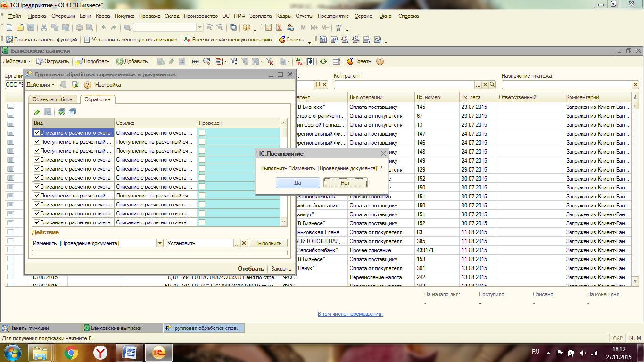Click inside the Контрагент input field
The image size is (644, 362).
[x=404, y=85]
